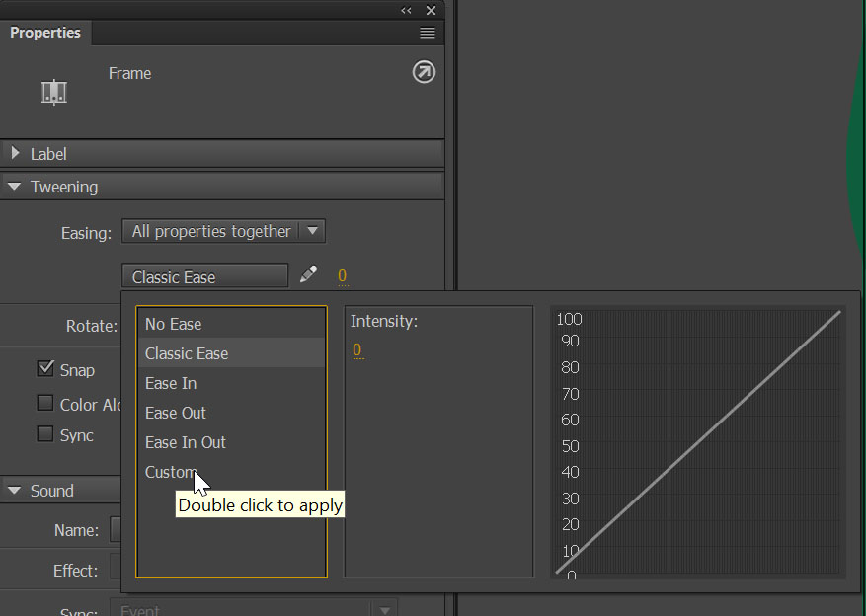Select the pencil edit icon beside Classic Ease
Viewport: 866px width, 616px height.
[x=307, y=275]
